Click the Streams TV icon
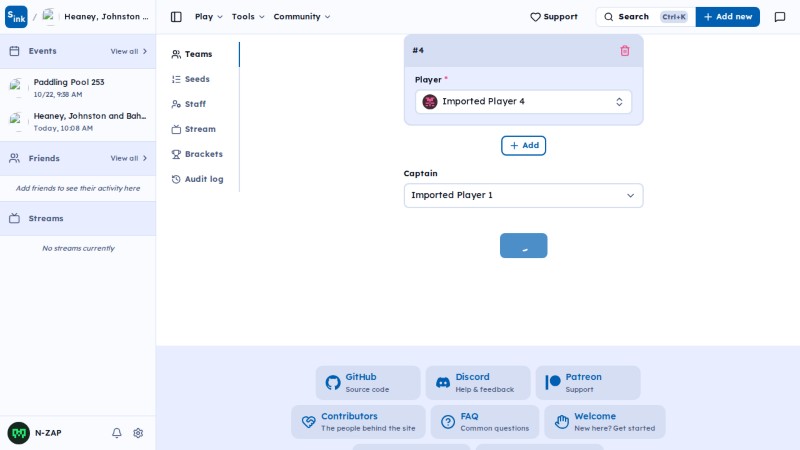The height and width of the screenshot is (450, 800). pos(14,218)
